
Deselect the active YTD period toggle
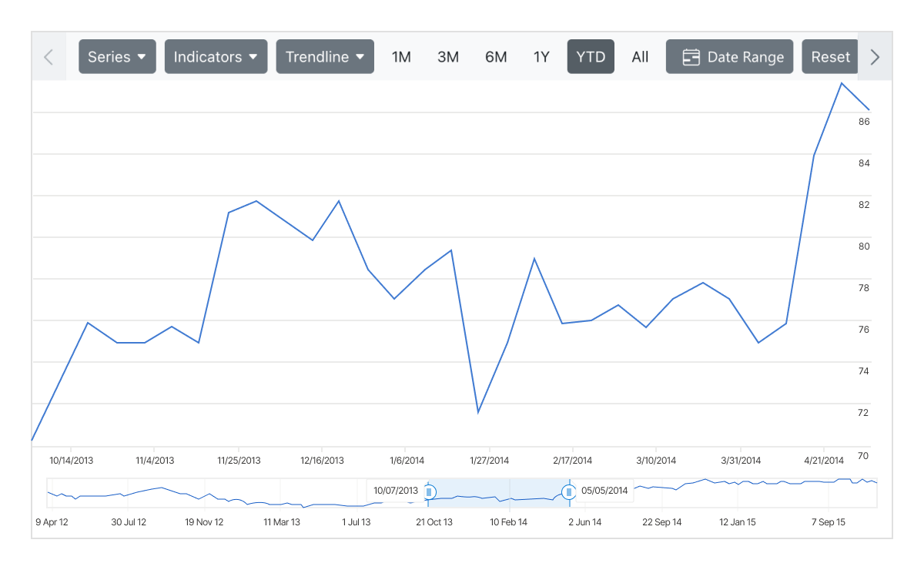[x=591, y=56]
